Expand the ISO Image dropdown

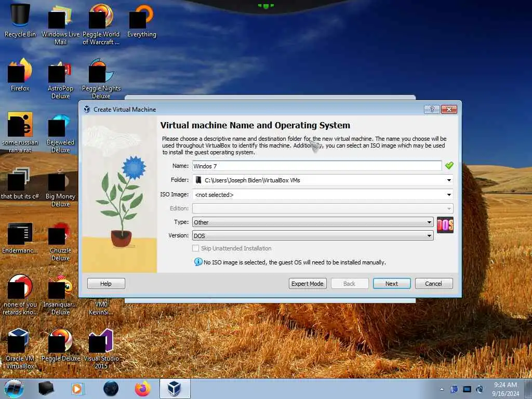point(449,195)
